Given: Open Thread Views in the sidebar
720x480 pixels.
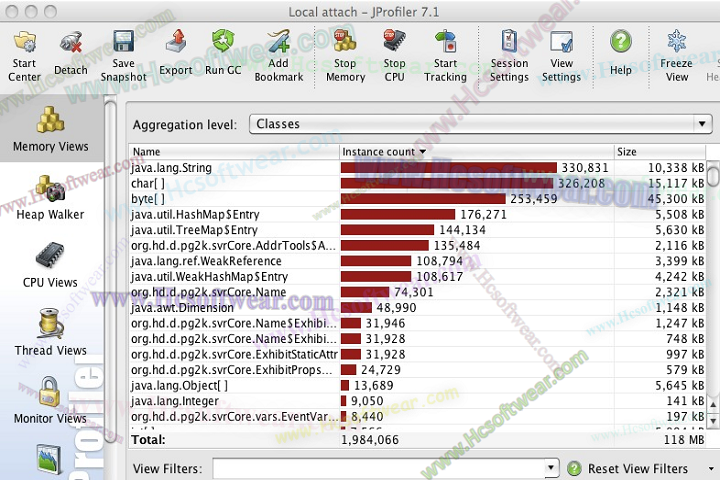Looking at the screenshot, I should pyautogui.click(x=50, y=333).
